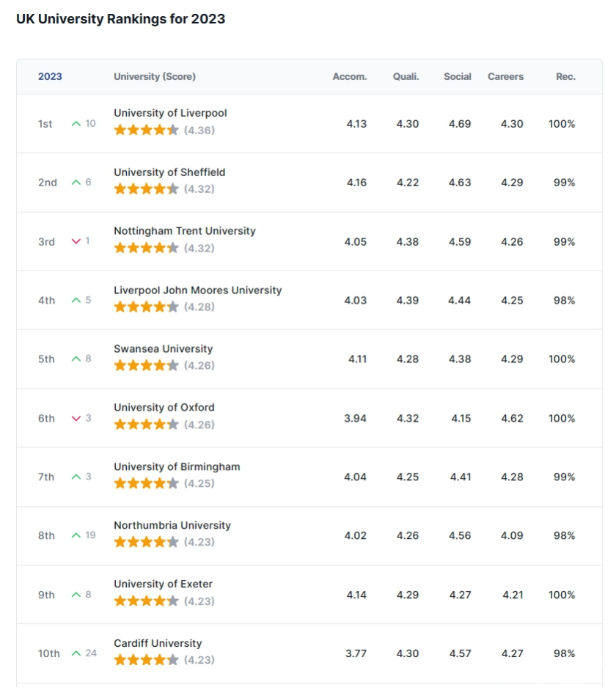This screenshot has height=693, width=616.
Task: Click the rank change value 24 for Cardiff
Action: [x=91, y=653]
